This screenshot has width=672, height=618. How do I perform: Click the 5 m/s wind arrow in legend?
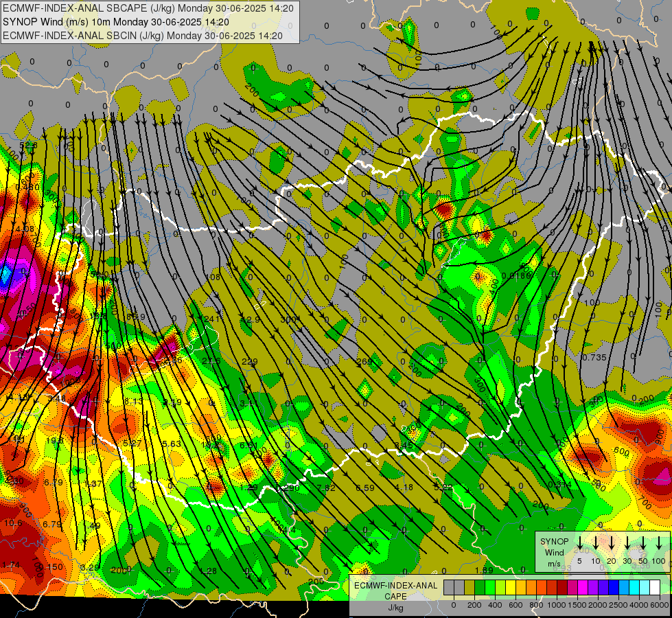(x=579, y=543)
